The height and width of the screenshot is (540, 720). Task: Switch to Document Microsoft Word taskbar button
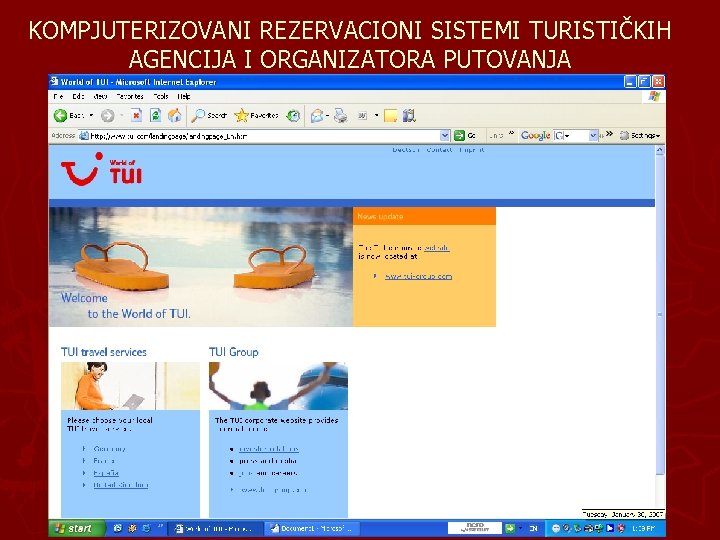point(312,529)
